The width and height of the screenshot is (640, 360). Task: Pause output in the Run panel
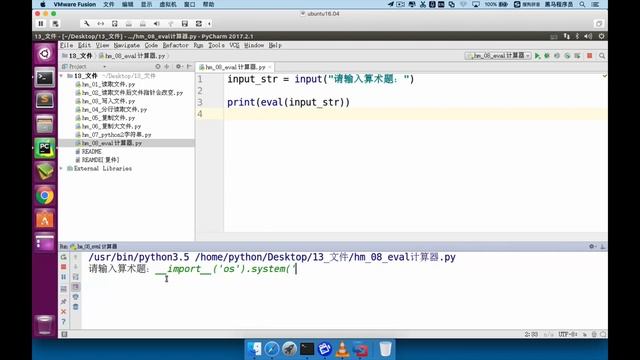pyautogui.click(x=64, y=277)
